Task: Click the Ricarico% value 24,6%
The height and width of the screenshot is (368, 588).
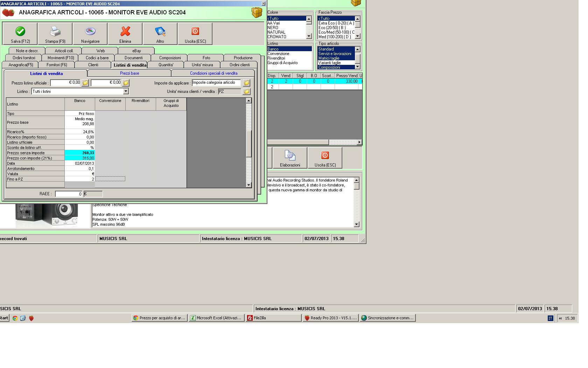Action: (x=80, y=132)
